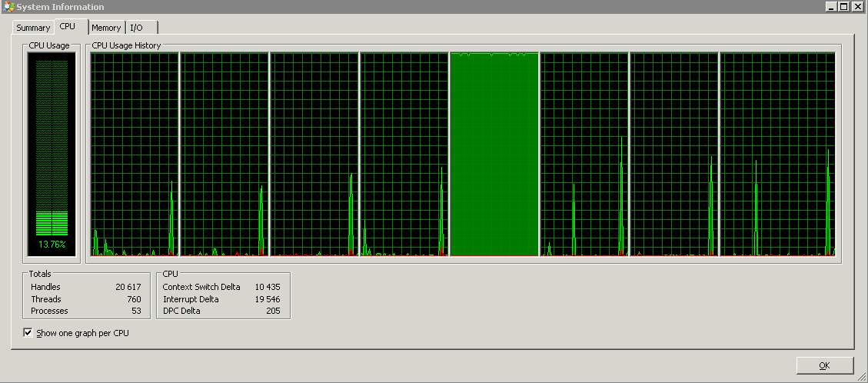Screen dimensions: 868x383
Task: Click the OK button
Action: pos(824,365)
